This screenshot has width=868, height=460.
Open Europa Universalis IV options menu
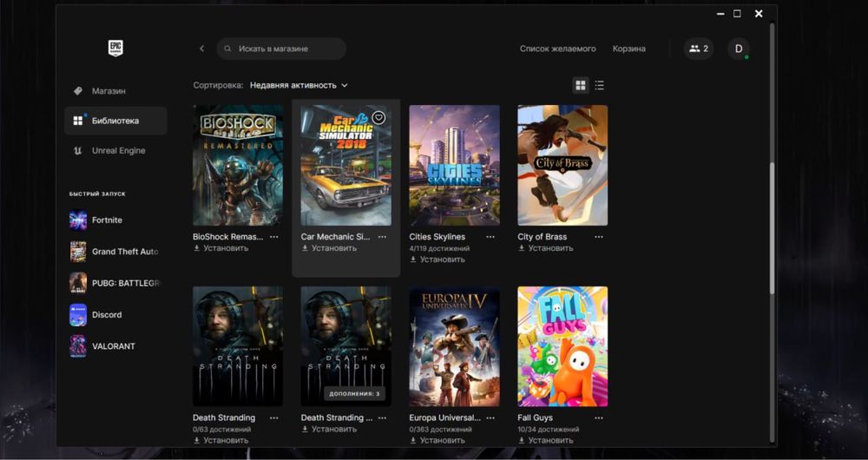pyautogui.click(x=490, y=418)
